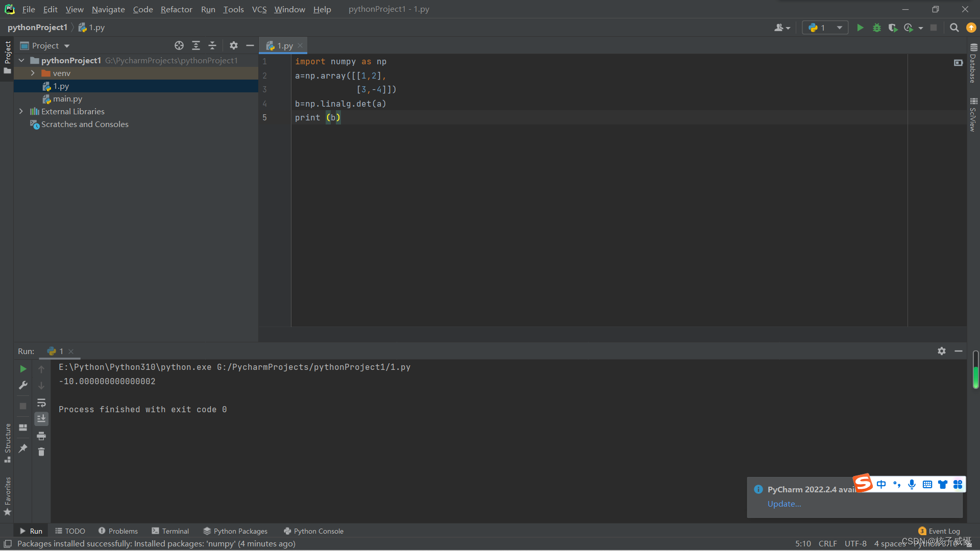Click trash icon to clear Run output
This screenshot has height=551, width=980.
point(41,452)
